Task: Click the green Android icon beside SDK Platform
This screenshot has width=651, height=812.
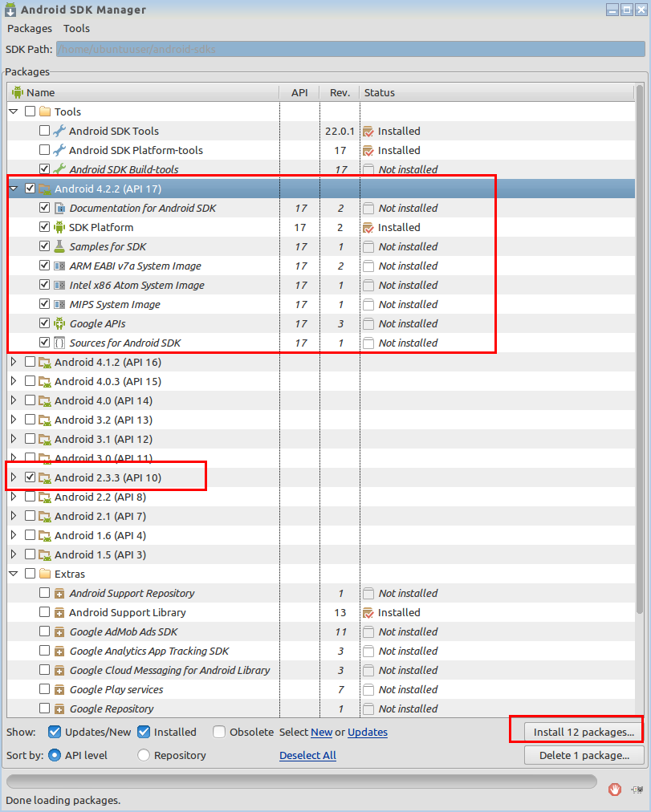Action: coord(59,227)
